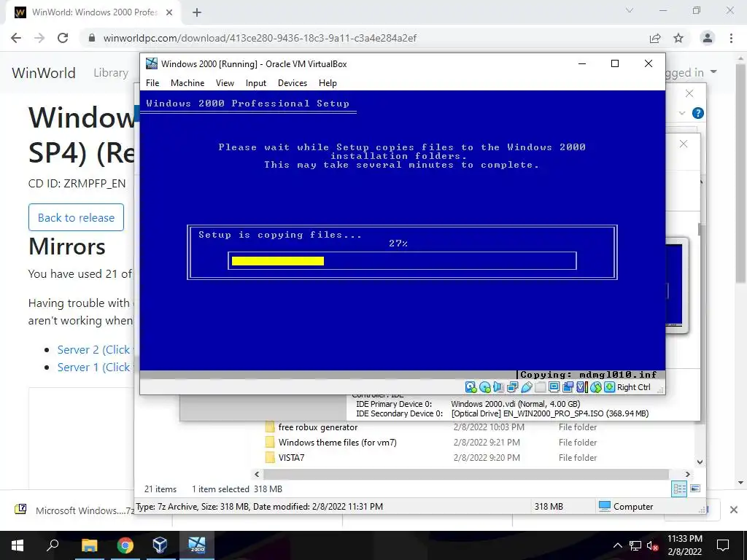Switch file explorer to large icons view
747x560 pixels.
tap(695, 489)
